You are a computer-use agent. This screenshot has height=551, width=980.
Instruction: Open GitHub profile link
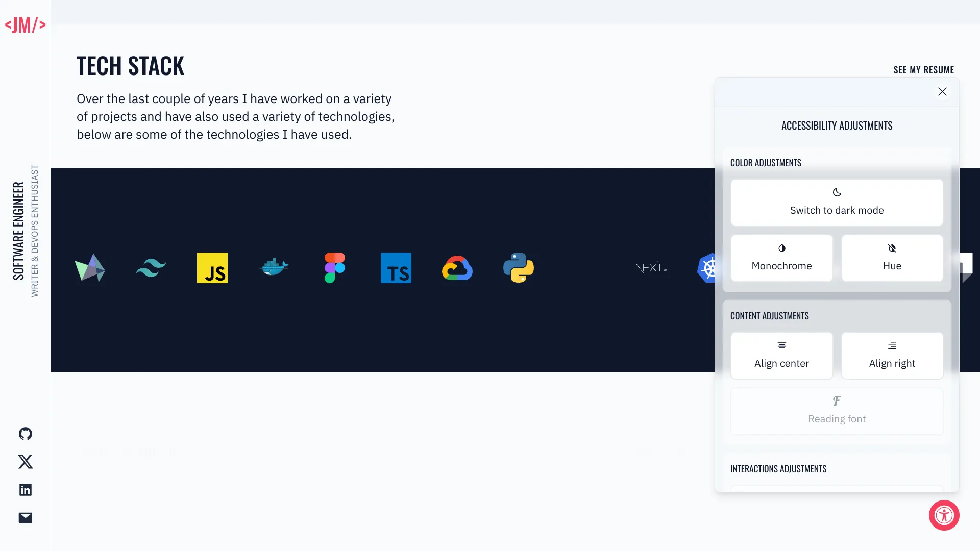pos(26,433)
